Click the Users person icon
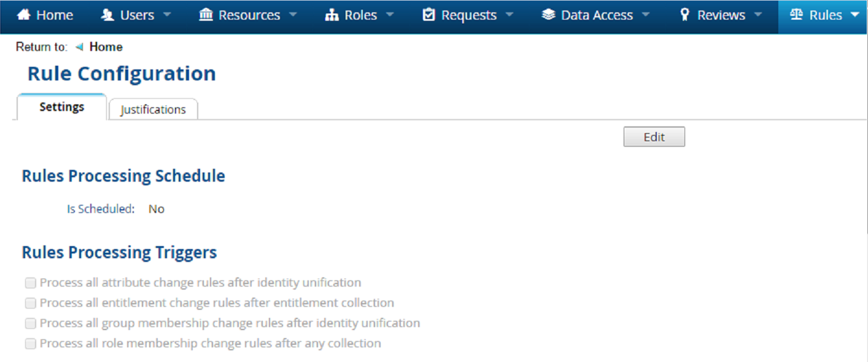868x362 pixels. click(x=107, y=15)
